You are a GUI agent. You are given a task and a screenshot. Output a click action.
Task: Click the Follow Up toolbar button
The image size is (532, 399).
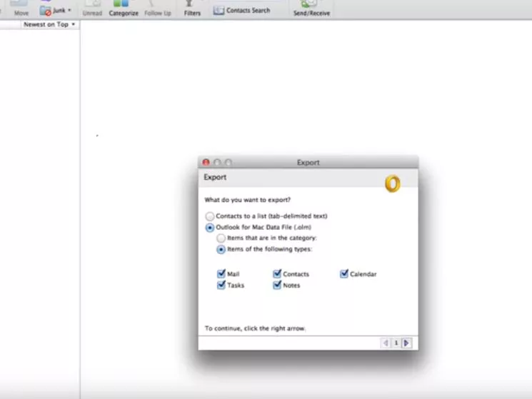tap(157, 9)
